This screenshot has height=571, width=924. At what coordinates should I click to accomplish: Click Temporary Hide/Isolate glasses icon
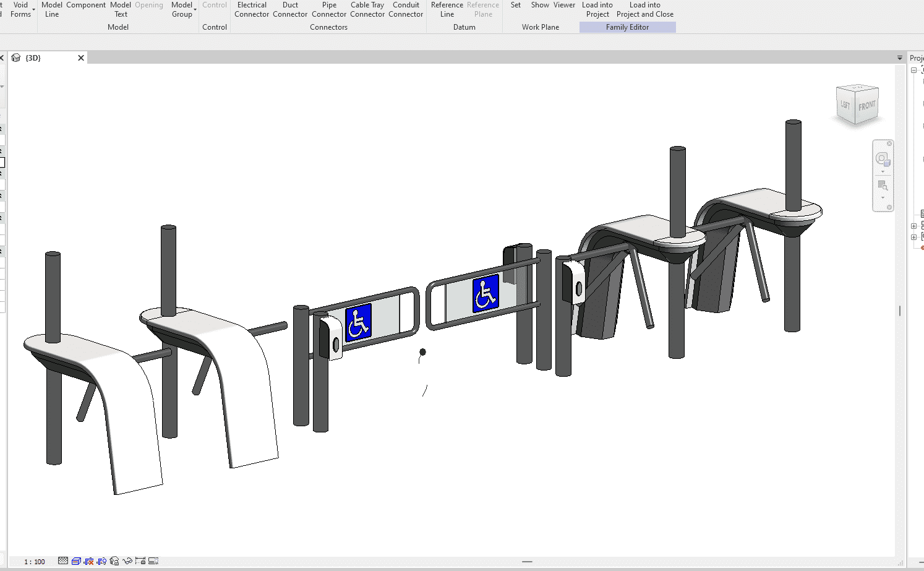click(127, 561)
